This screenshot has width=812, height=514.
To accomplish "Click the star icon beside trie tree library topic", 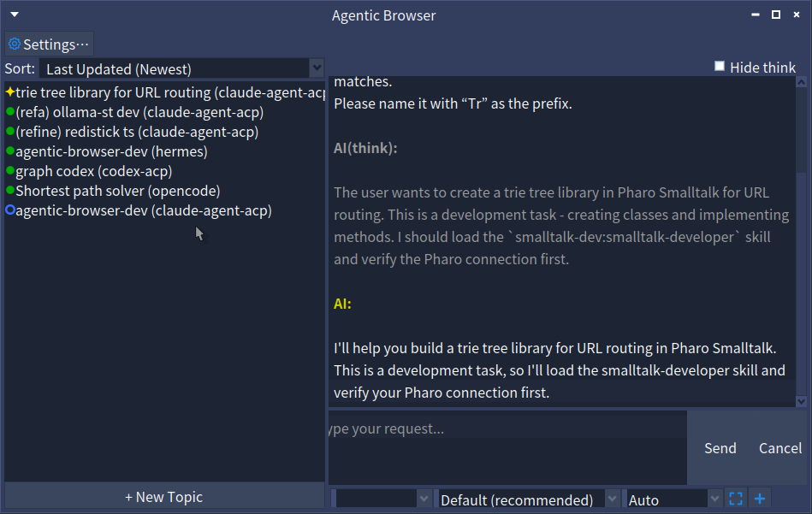I will [9, 92].
